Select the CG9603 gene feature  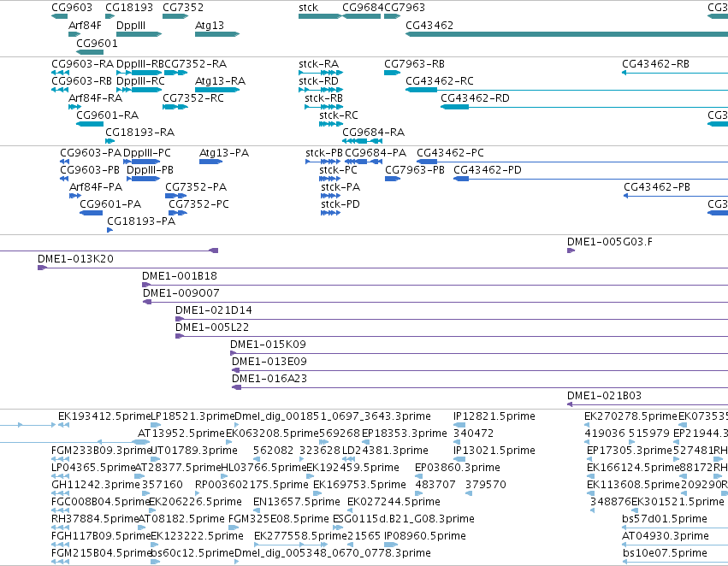pos(59,16)
